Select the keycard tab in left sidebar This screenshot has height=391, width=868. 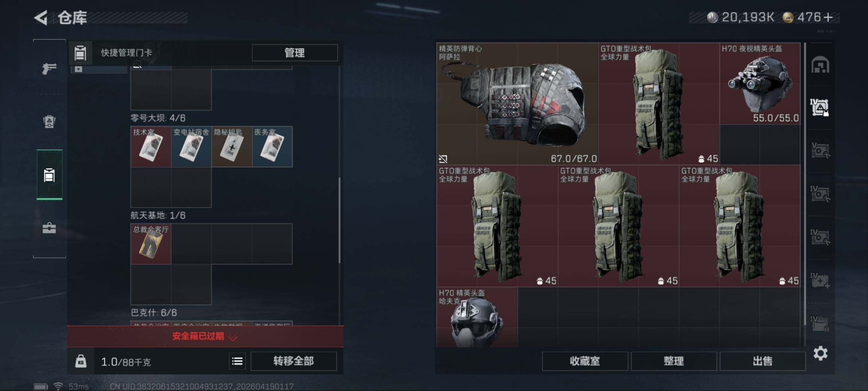point(49,175)
